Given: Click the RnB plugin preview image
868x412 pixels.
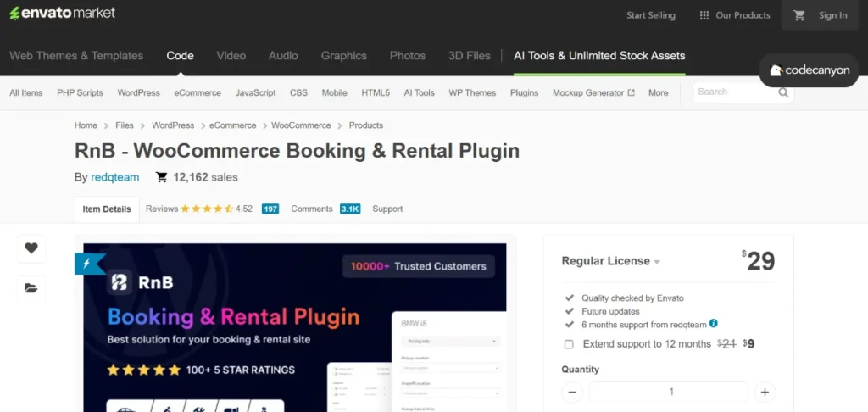Looking at the screenshot, I should (x=295, y=327).
